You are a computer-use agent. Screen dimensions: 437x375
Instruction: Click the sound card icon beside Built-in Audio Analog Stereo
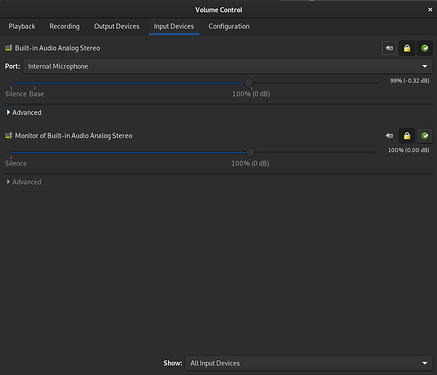[x=8, y=48]
